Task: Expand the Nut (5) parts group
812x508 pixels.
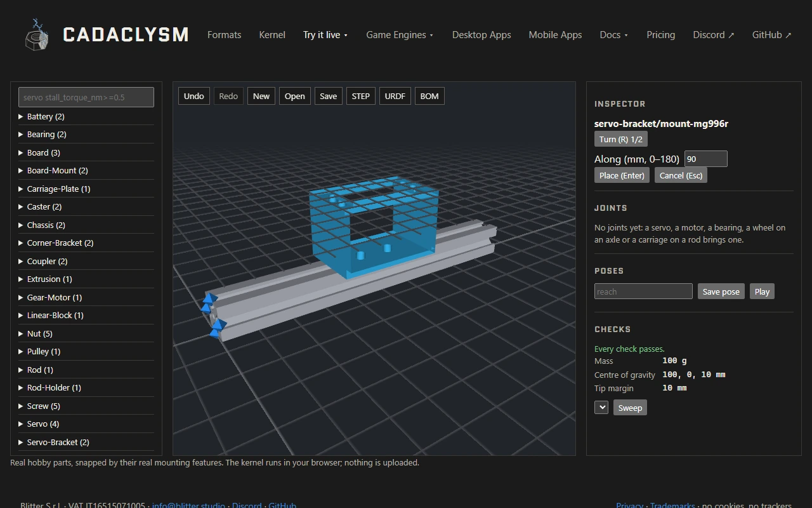Action: (x=86, y=334)
